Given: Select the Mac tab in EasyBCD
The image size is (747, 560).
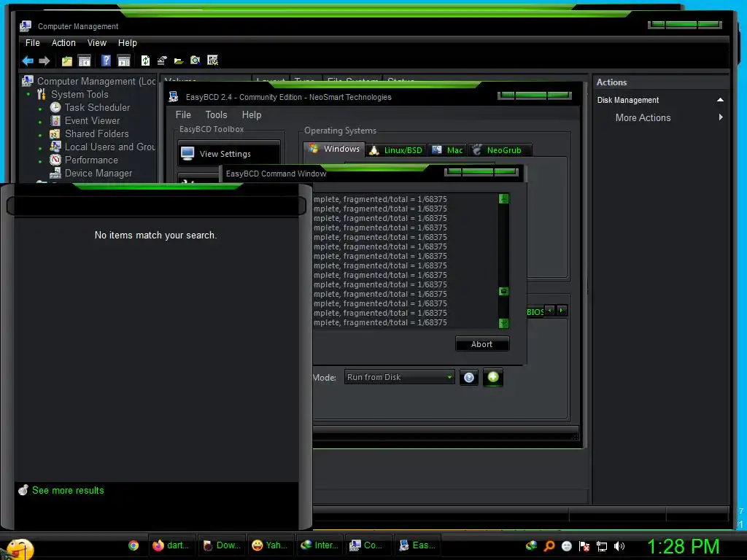Looking at the screenshot, I should (x=447, y=150).
